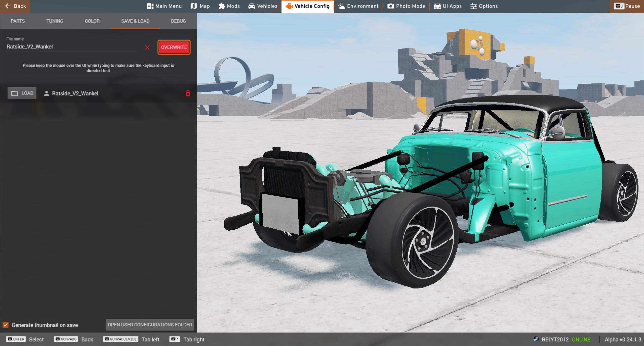The height and width of the screenshot is (346, 644).
Task: Open the Map menu
Action: point(200,6)
